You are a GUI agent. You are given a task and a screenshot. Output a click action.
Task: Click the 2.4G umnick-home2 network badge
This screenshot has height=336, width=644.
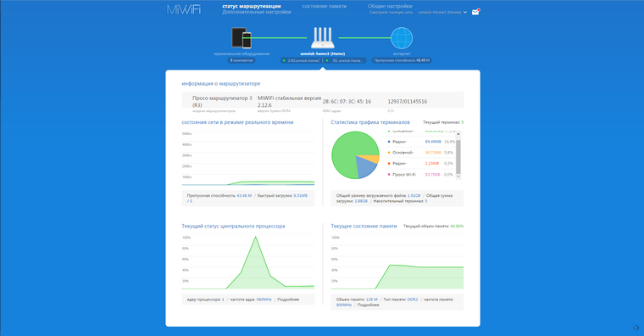[301, 60]
